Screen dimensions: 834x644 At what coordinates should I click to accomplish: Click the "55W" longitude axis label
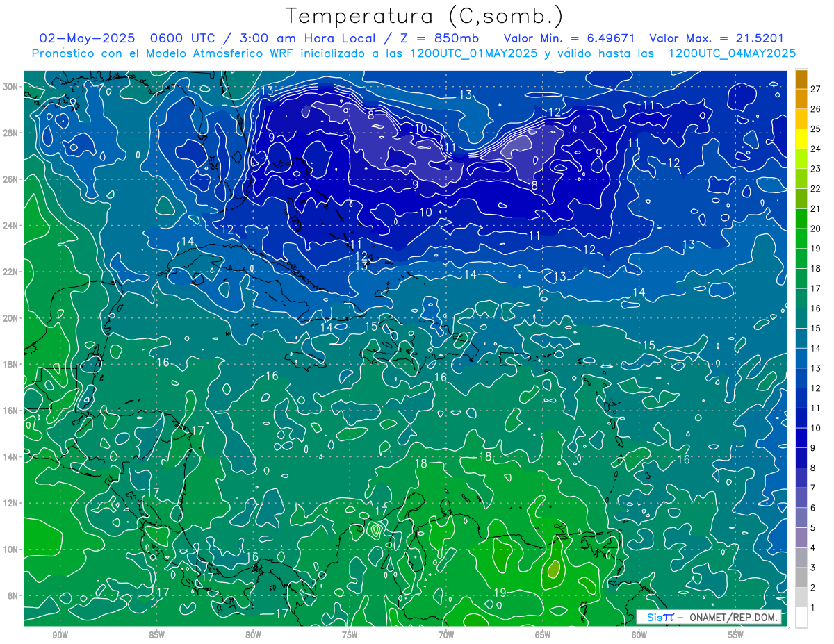click(736, 635)
